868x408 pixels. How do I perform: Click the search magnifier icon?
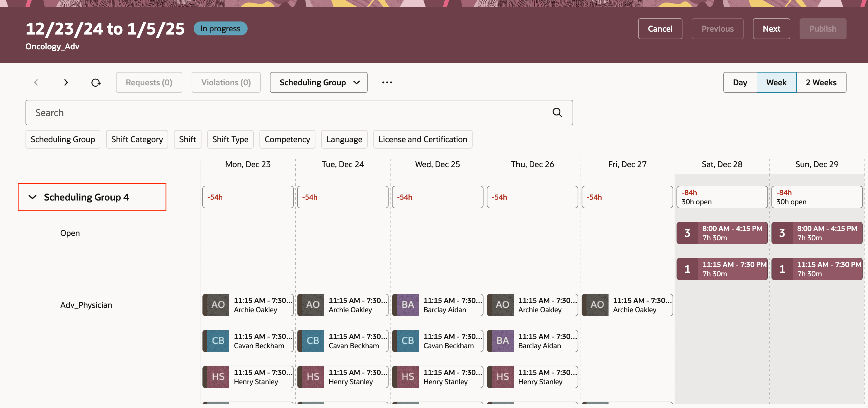[557, 112]
